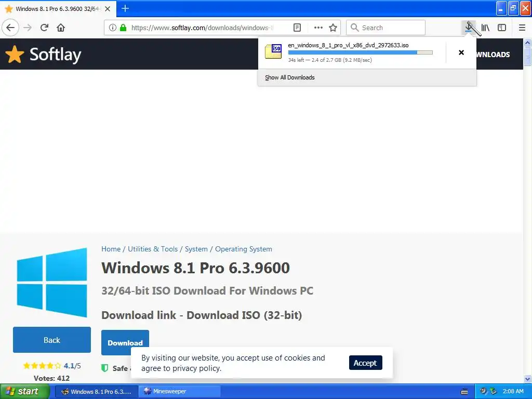Click the green padlock icon
This screenshot has height=399, width=532.
point(123,28)
